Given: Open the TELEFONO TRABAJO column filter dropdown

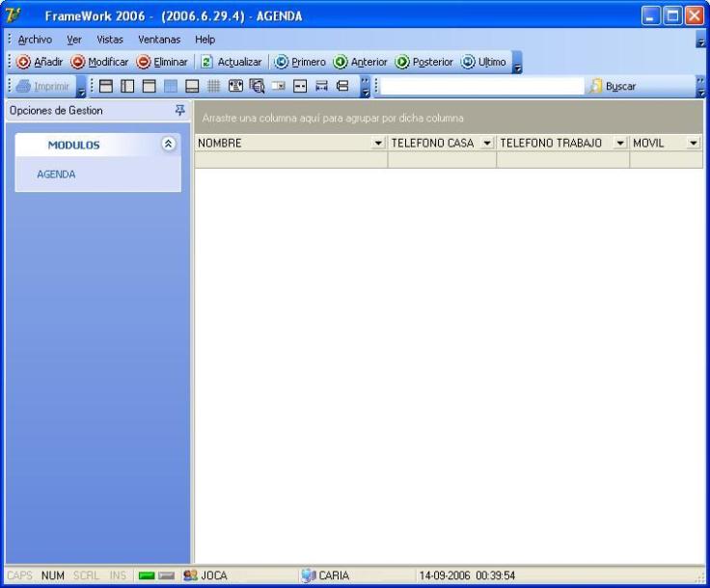Looking at the screenshot, I should pos(620,143).
